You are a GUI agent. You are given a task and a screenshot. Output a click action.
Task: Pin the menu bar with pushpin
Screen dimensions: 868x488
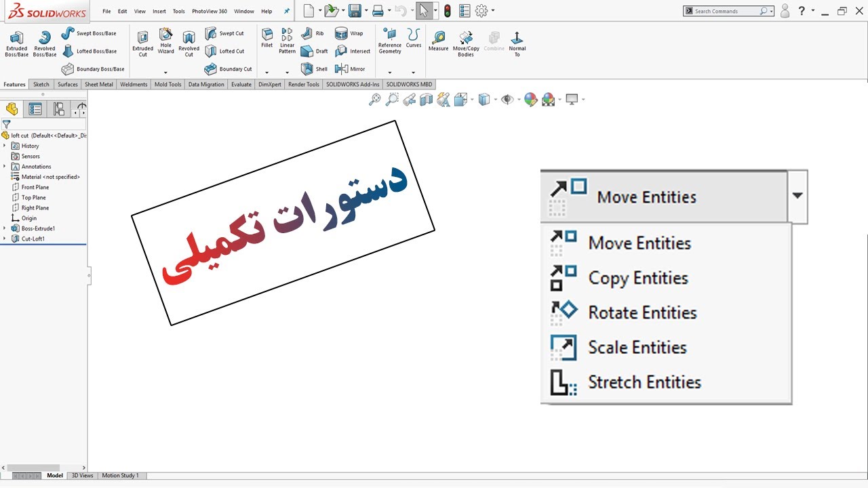(x=286, y=12)
